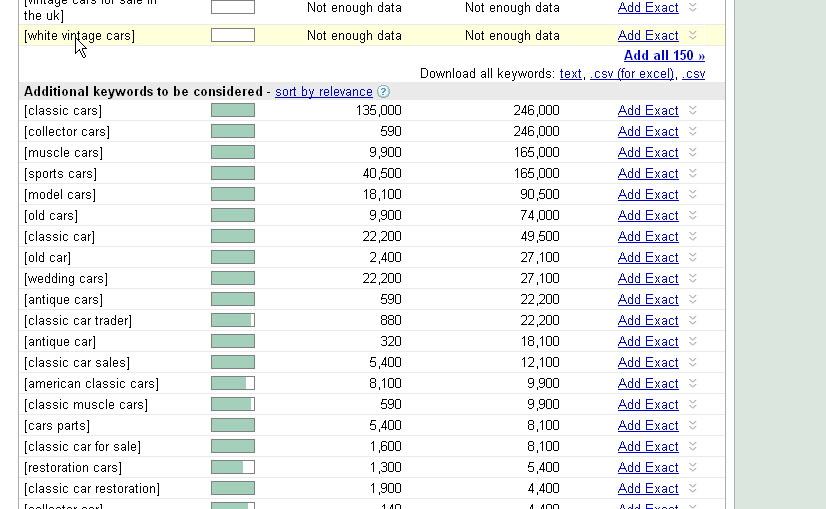Add Exact for collector cars keyword
This screenshot has height=509, width=826.
tap(648, 131)
